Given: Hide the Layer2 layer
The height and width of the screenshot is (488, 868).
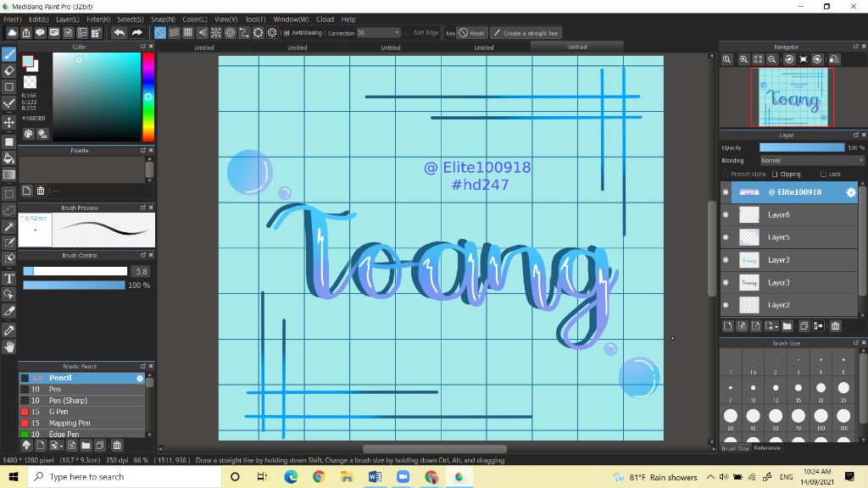Looking at the screenshot, I should click(x=726, y=305).
